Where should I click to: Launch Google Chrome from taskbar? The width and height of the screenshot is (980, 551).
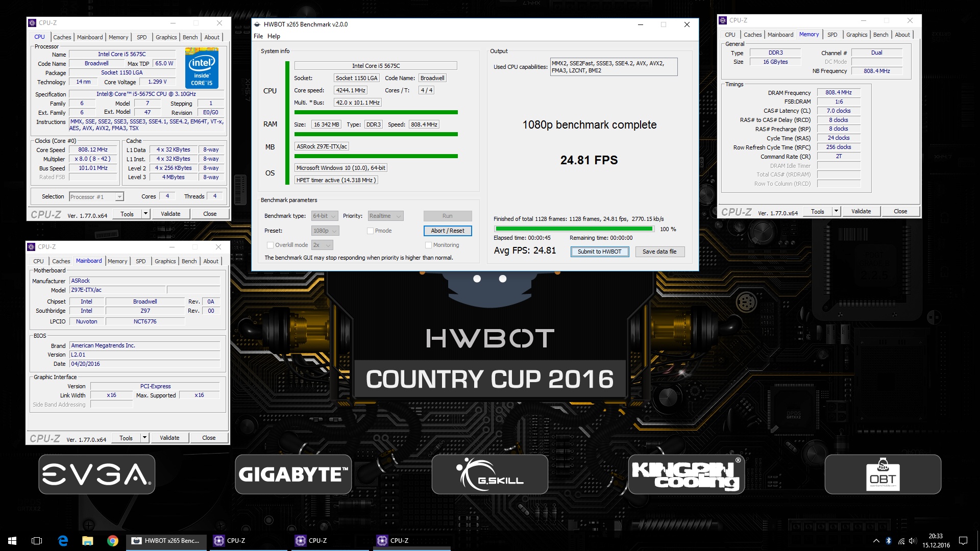[x=113, y=541]
